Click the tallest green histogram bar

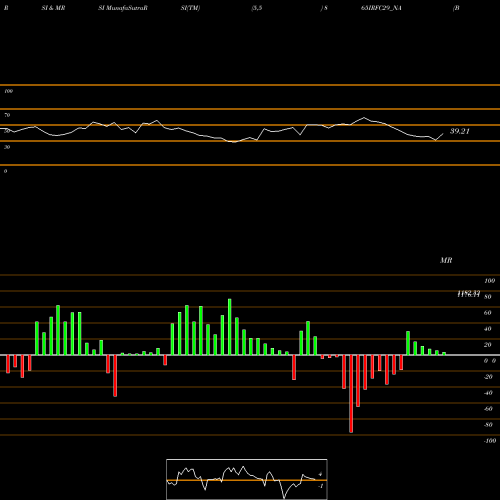click(230, 327)
